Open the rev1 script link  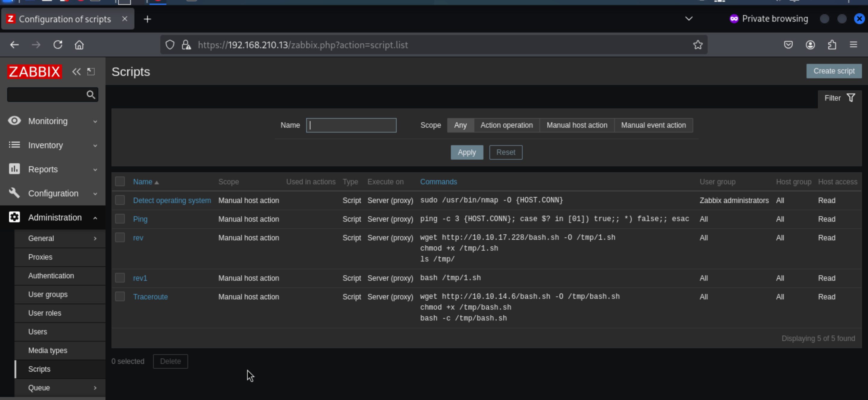140,278
